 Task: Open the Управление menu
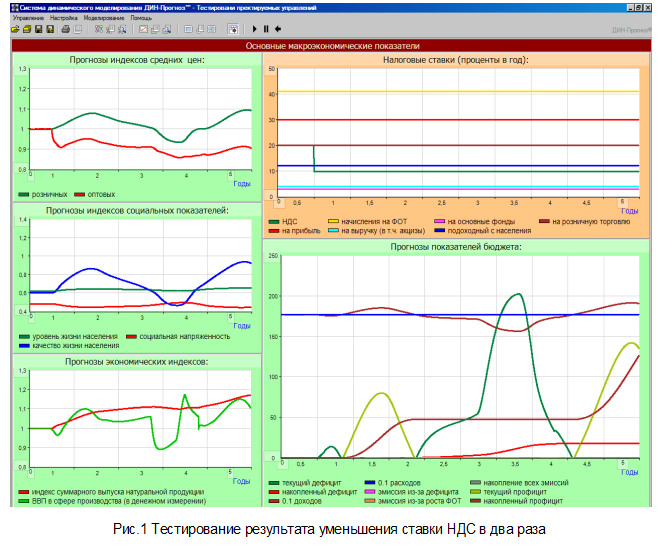pyautogui.click(x=28, y=18)
